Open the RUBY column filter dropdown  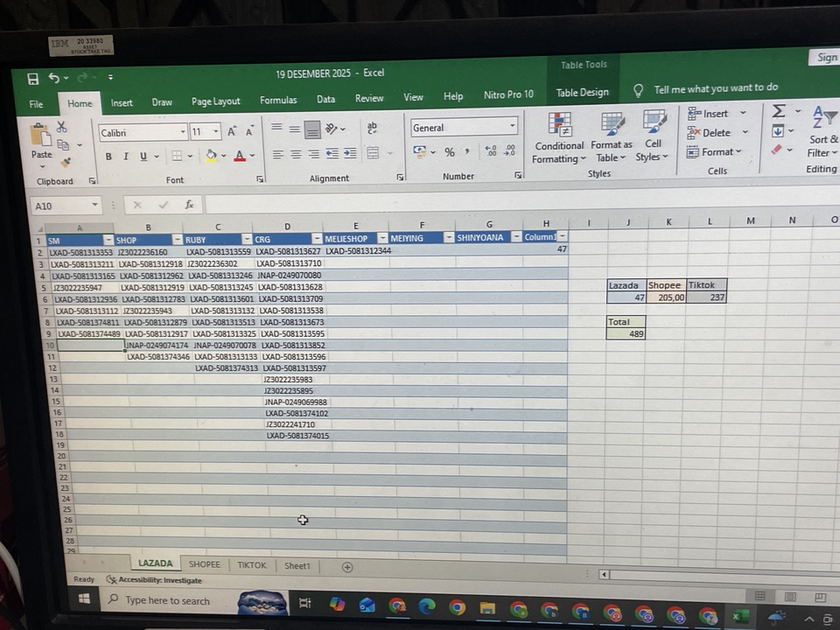point(246,239)
